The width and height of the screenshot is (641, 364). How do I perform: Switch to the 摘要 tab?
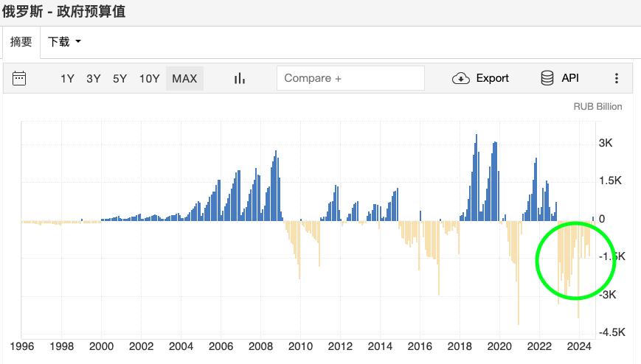point(21,42)
